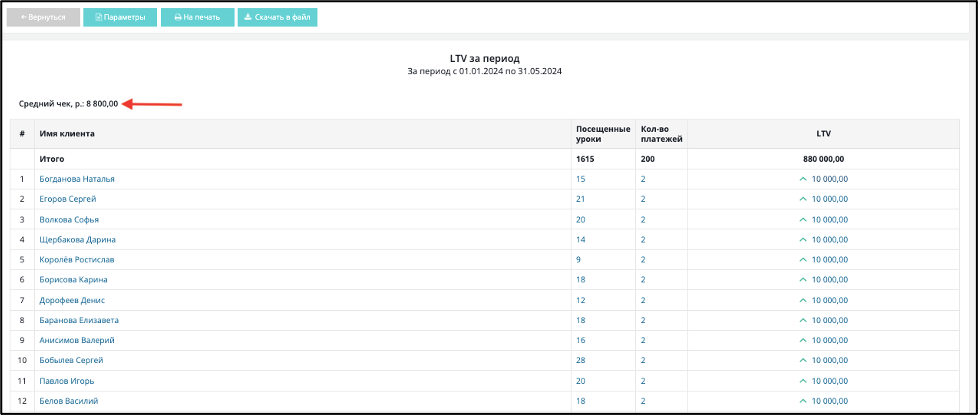Viewport: 979px width, 416px height.
Task: Click the LTV trend arrow for Анисимов Валерий
Action: 804,340
